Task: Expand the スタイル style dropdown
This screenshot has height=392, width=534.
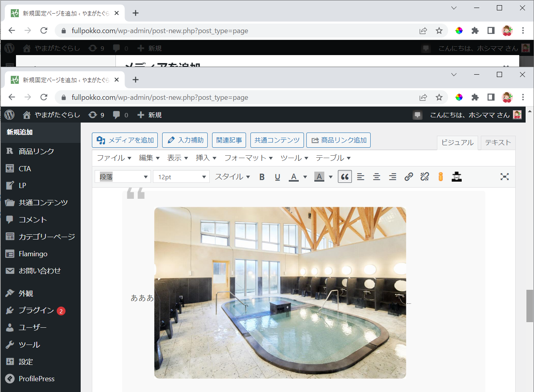Action: click(x=232, y=177)
